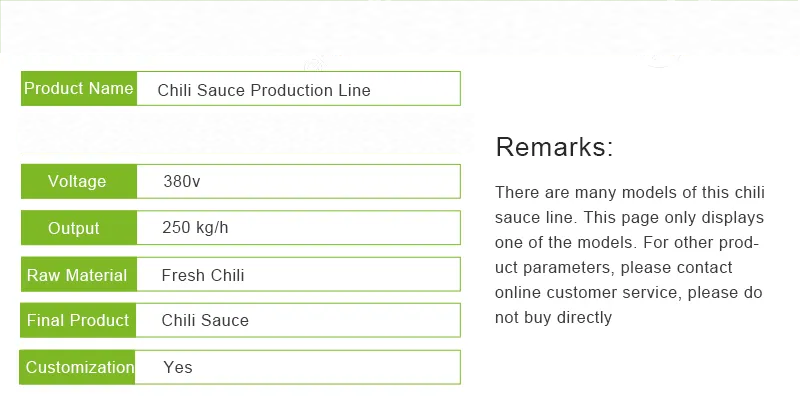Image resolution: width=800 pixels, height=404 pixels.
Task: Select the Chili Sauce final product value
Action: tap(205, 321)
